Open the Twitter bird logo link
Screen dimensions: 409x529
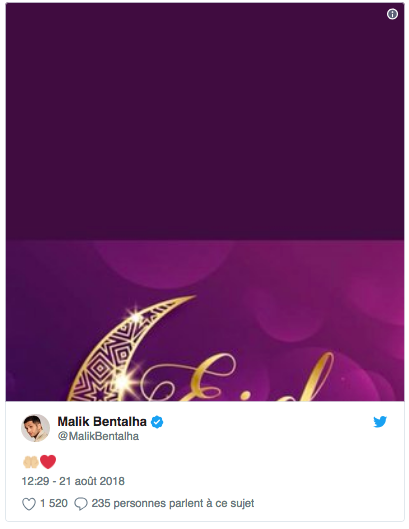coord(380,422)
